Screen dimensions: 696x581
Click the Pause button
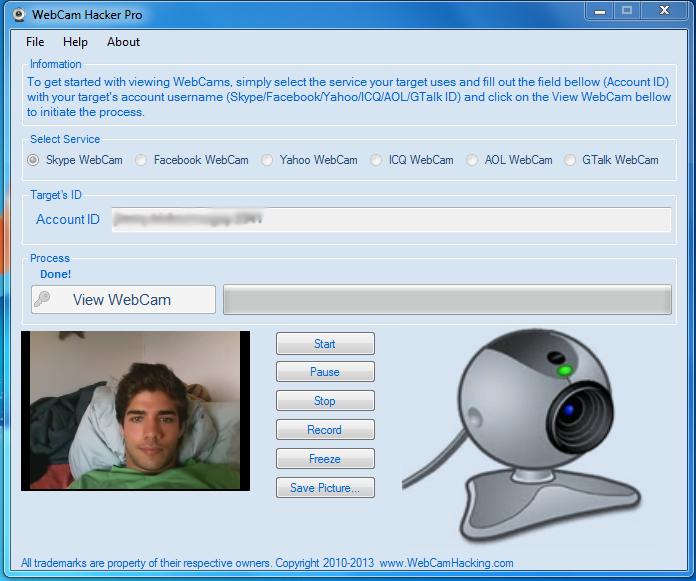(325, 372)
